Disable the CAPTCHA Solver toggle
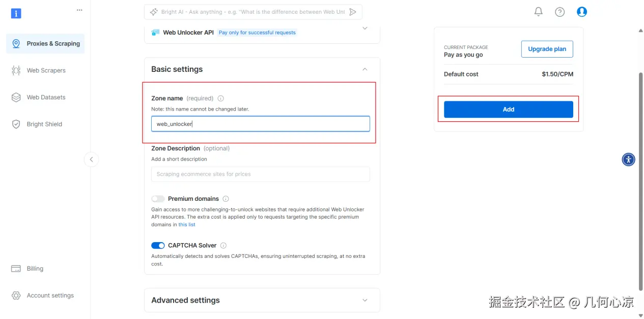 (158, 246)
